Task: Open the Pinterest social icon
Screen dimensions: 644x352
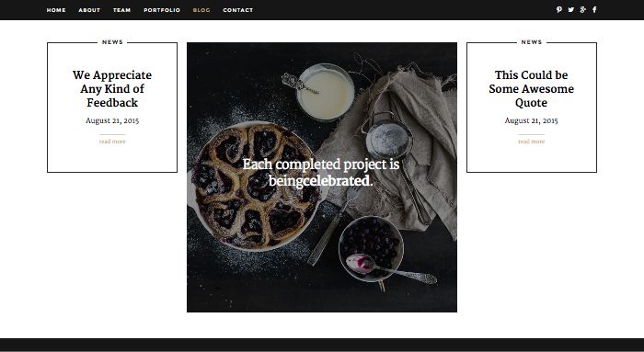Action: click(559, 10)
